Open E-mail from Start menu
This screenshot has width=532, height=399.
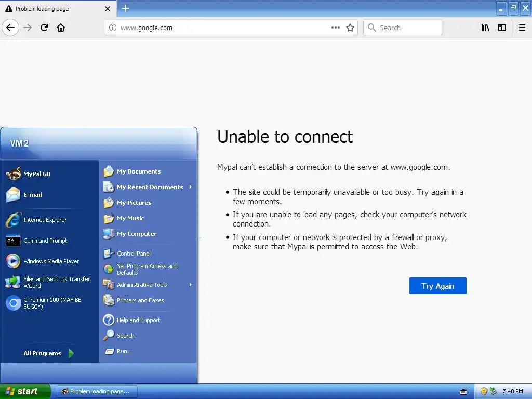tap(49, 195)
